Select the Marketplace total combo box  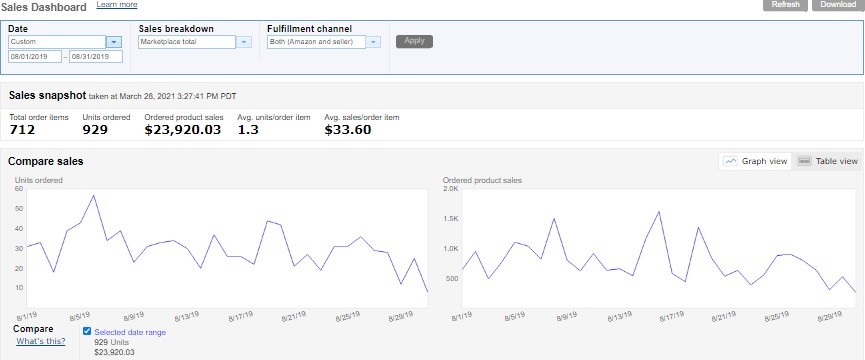[187, 42]
